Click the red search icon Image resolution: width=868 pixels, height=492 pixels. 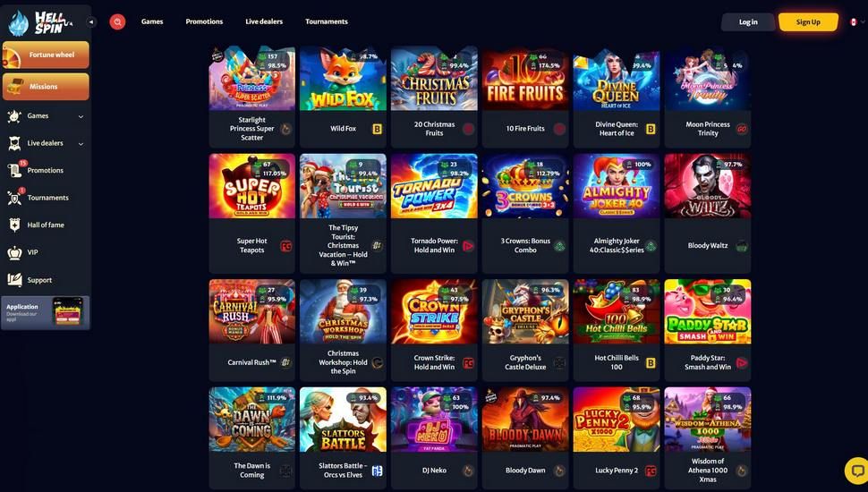pyautogui.click(x=117, y=21)
